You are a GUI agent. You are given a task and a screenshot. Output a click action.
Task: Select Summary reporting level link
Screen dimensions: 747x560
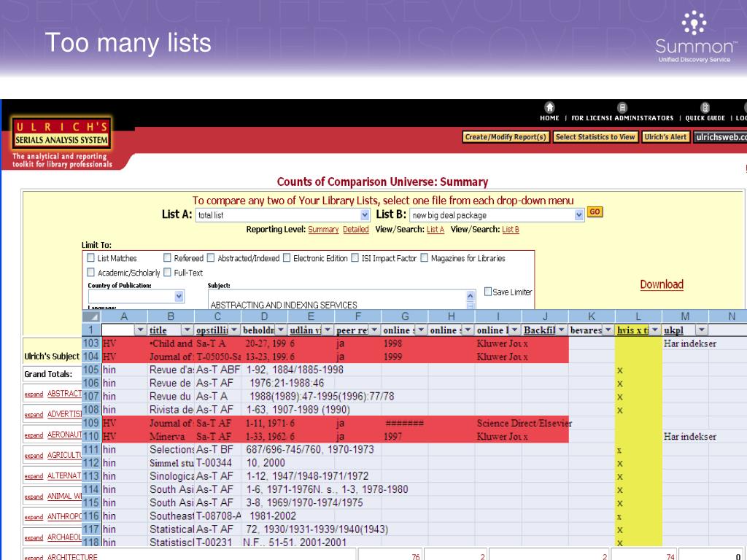(323, 230)
